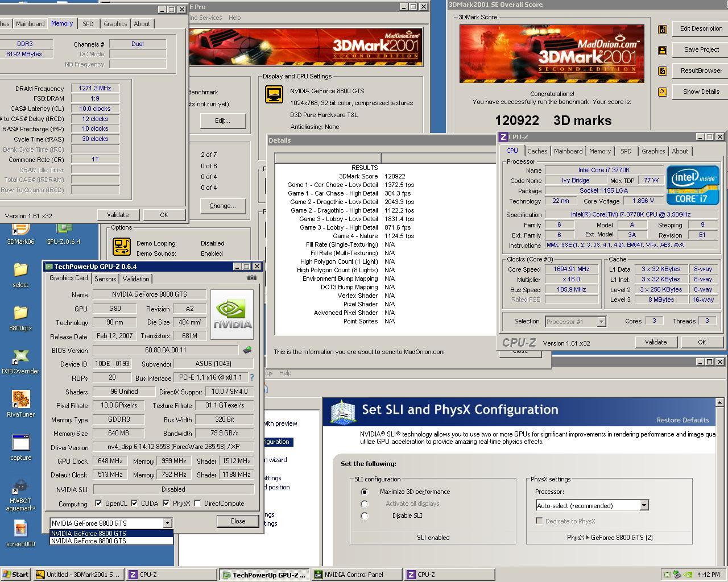This screenshot has width=728, height=582.
Task: Select second NVIDIA GeForce 8800 GTS list entry
Action: coord(111,541)
